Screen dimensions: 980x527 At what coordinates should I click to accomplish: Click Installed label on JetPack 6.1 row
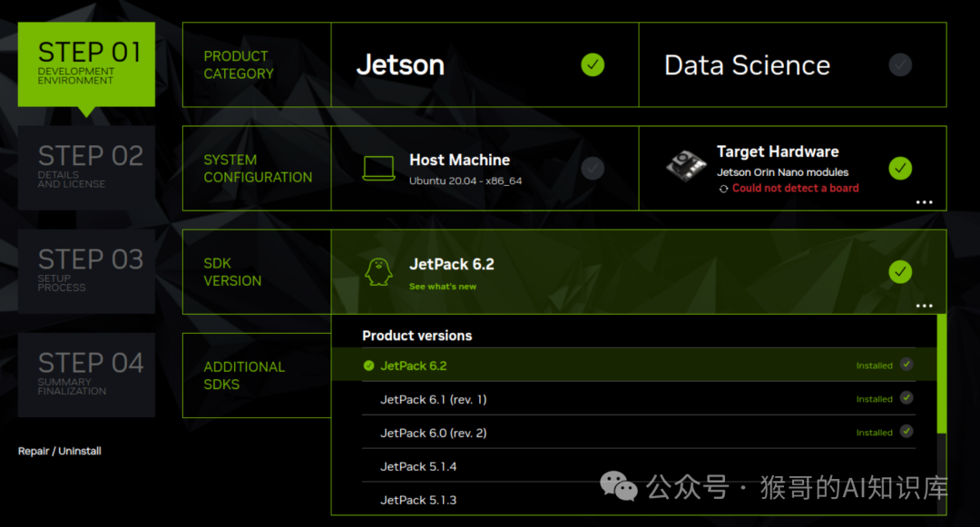(874, 399)
